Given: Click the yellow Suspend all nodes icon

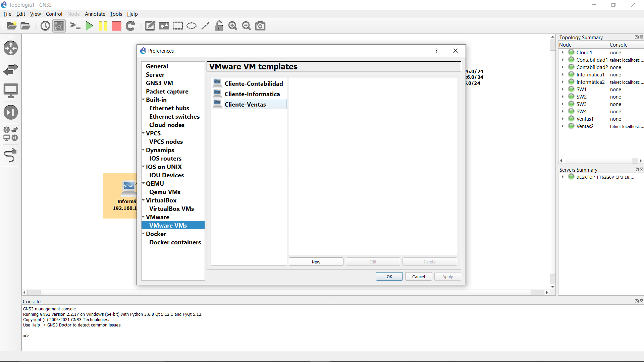Looking at the screenshot, I should pyautogui.click(x=103, y=26).
